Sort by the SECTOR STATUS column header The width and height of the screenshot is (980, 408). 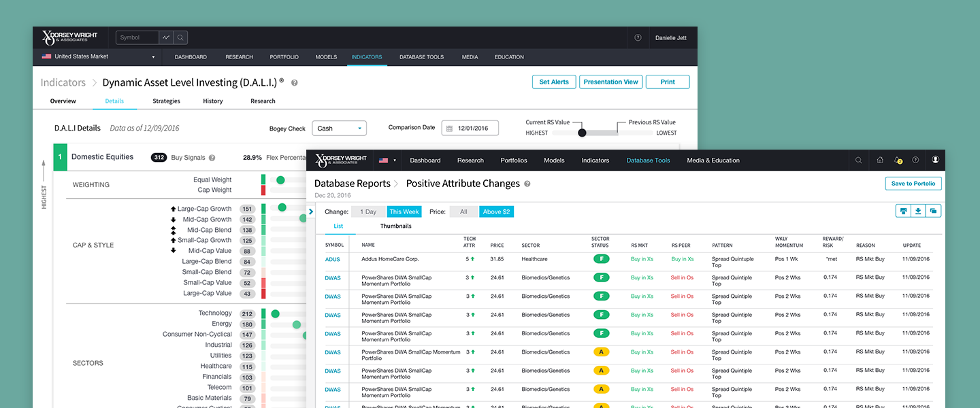[x=600, y=242]
